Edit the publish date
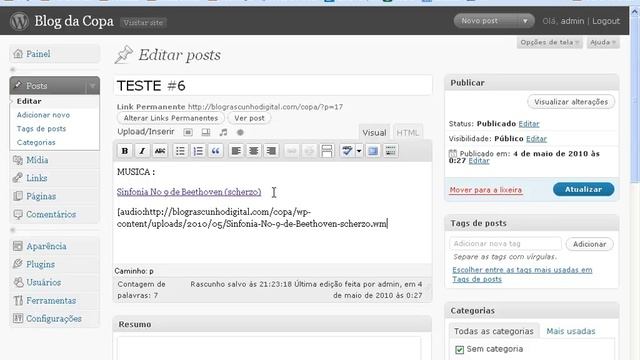The height and width of the screenshot is (360, 640). (479, 161)
